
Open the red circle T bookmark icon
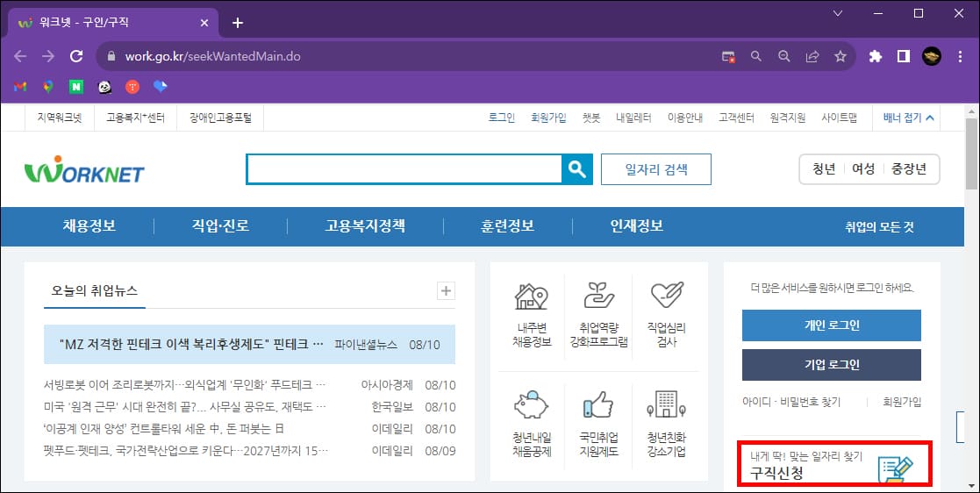(132, 87)
